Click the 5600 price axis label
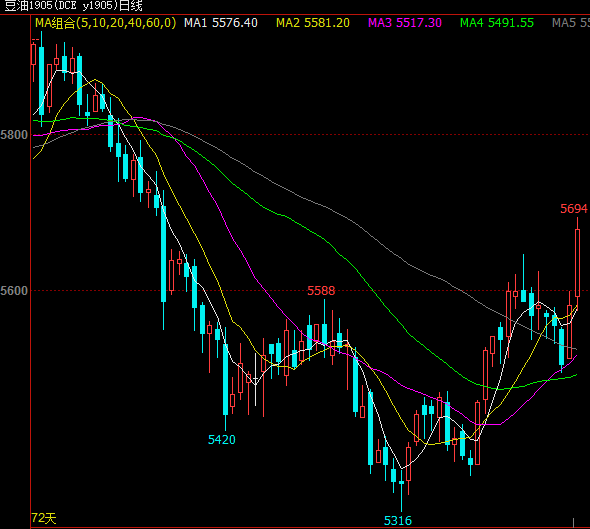This screenshot has height=529, width=590. [x=14, y=290]
